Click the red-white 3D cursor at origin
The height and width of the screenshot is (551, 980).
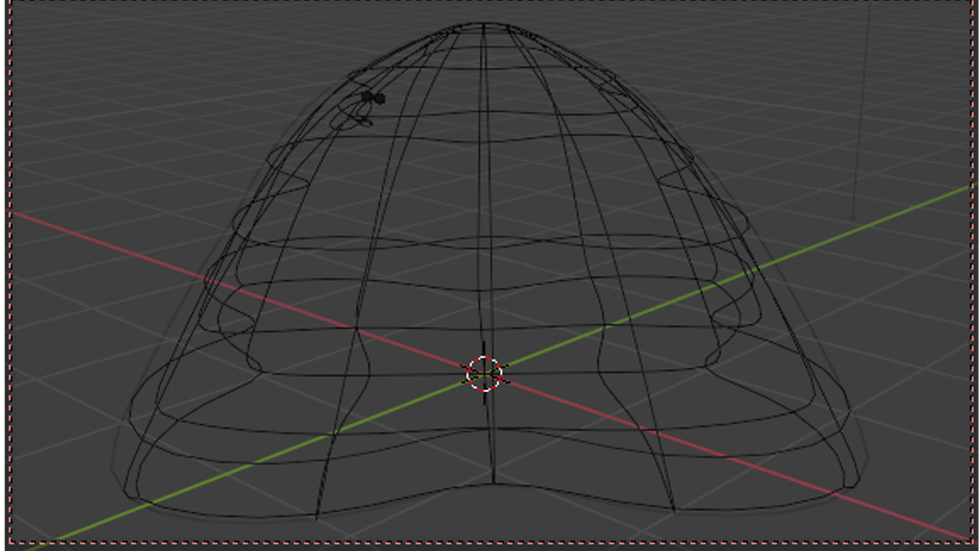(484, 374)
